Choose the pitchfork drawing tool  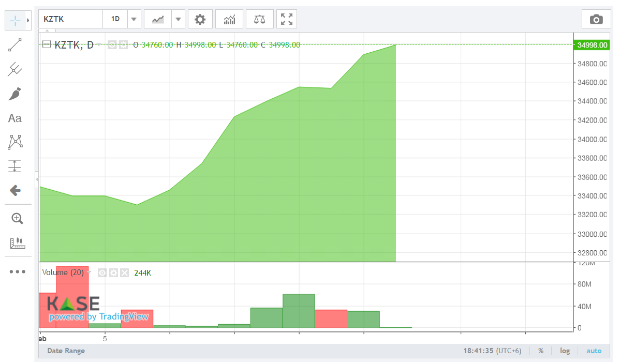[15, 69]
